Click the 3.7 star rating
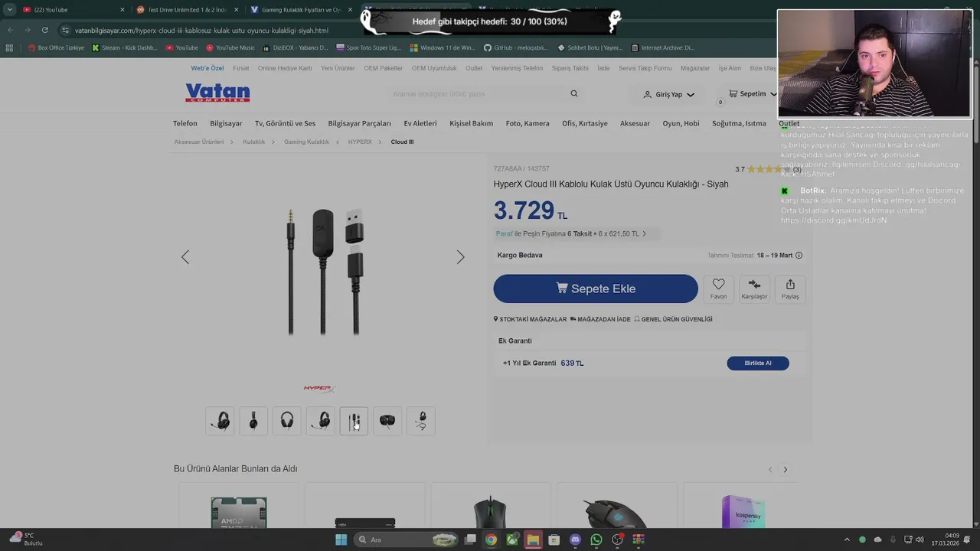The image size is (980, 551). [x=768, y=169]
